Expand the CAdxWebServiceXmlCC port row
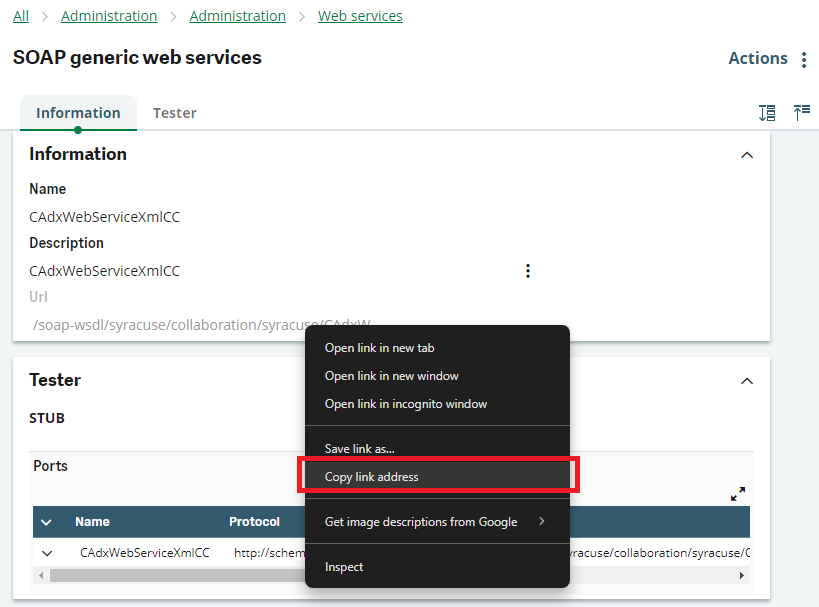 point(47,553)
